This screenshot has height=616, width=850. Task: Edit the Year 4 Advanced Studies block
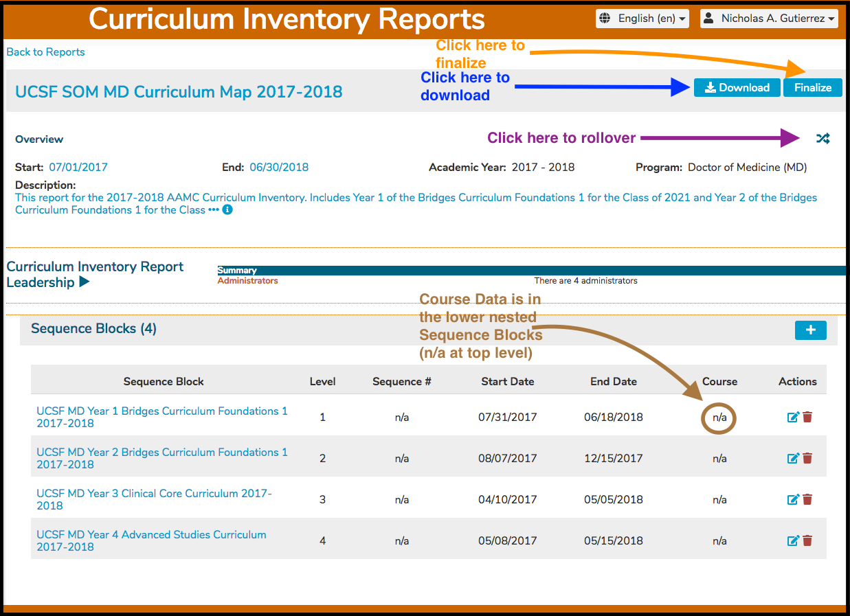(x=793, y=540)
